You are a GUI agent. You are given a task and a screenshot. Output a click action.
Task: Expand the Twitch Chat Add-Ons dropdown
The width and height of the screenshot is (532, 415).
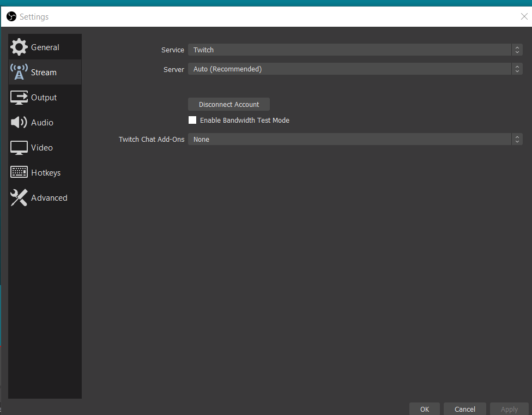(x=355, y=139)
